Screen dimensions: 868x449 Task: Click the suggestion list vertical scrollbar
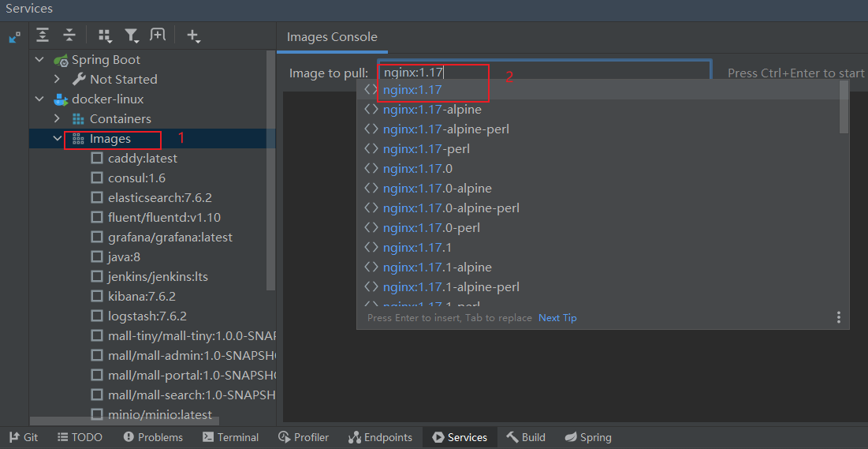pyautogui.click(x=844, y=107)
